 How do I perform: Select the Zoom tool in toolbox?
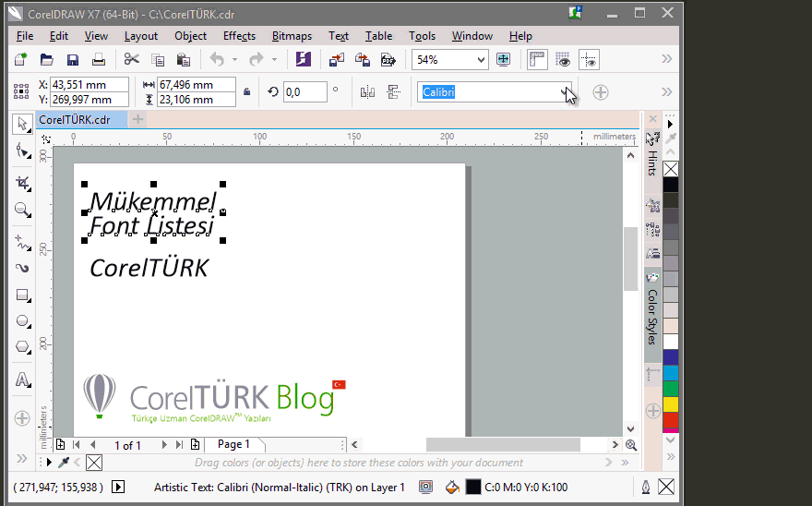(22, 210)
